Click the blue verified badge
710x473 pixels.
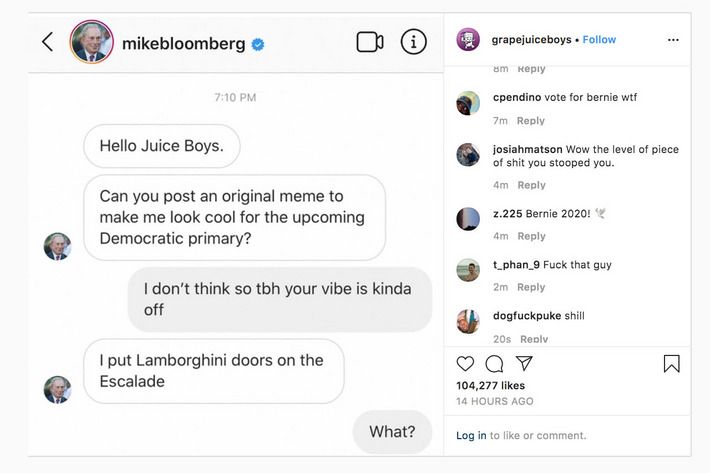(258, 43)
